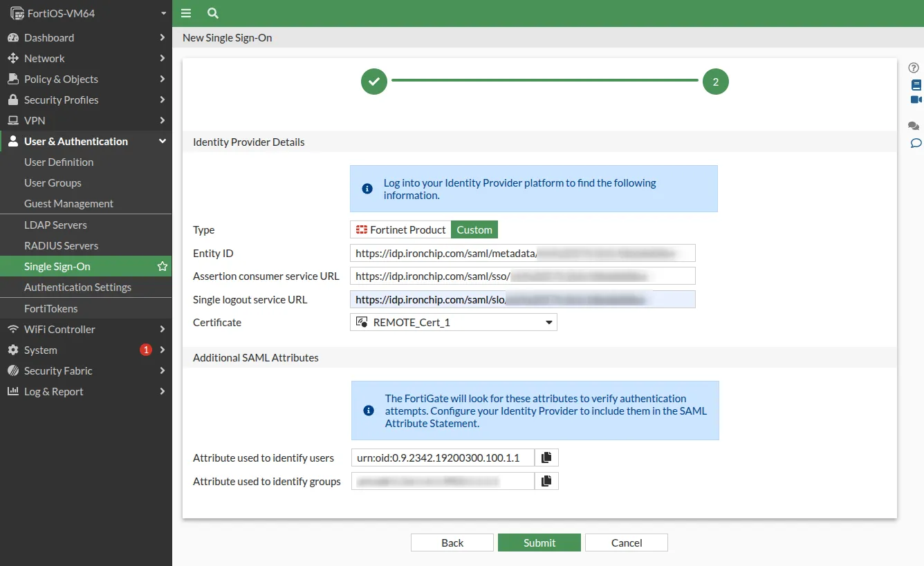
Task: Toggle the hamburger menu icon
Action: pos(185,13)
